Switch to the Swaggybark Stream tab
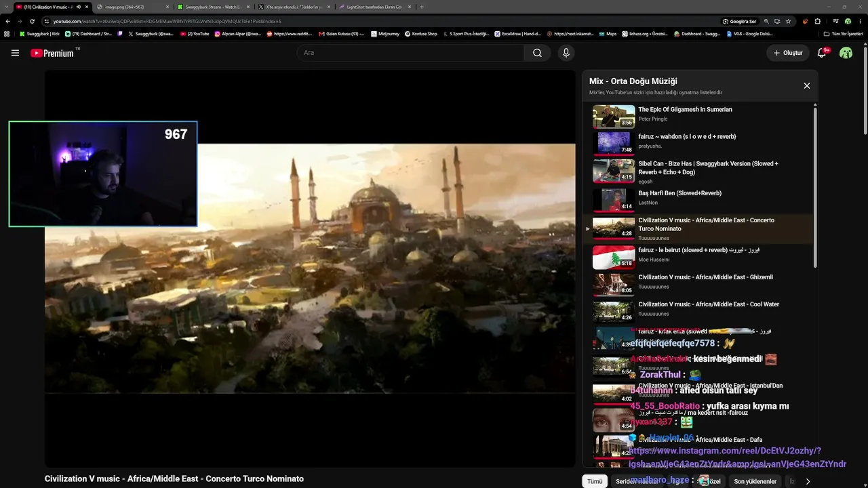The height and width of the screenshot is (488, 868). pyautogui.click(x=213, y=7)
